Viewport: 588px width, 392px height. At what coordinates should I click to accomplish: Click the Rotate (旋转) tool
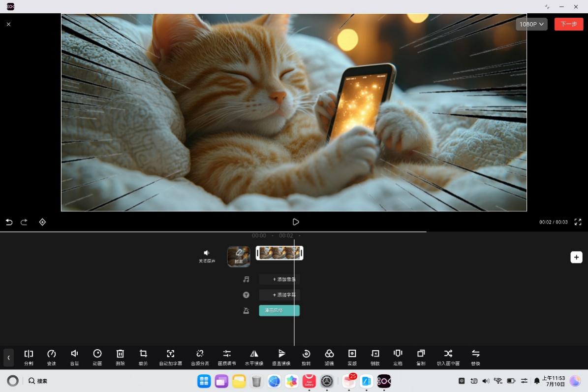306,357
